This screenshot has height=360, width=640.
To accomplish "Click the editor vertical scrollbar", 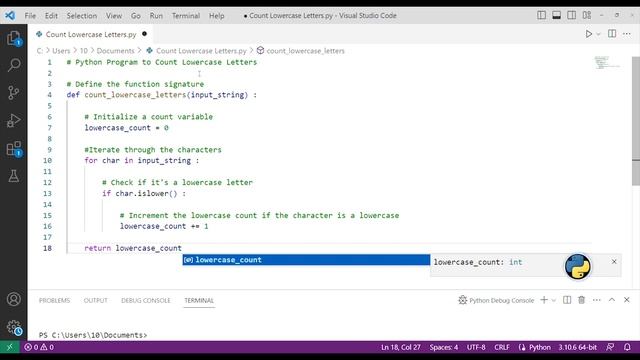I will [x=636, y=120].
